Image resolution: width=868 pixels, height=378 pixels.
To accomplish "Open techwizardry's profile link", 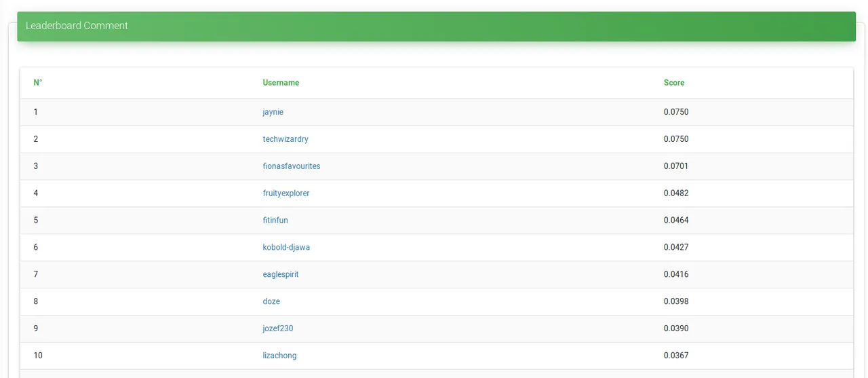I will tap(285, 139).
